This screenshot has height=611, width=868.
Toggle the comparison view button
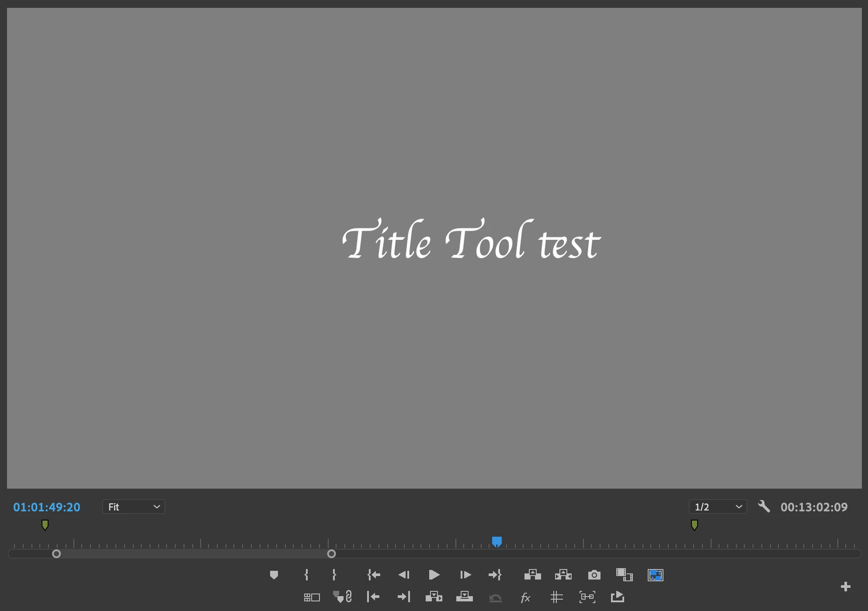pyautogui.click(x=624, y=575)
